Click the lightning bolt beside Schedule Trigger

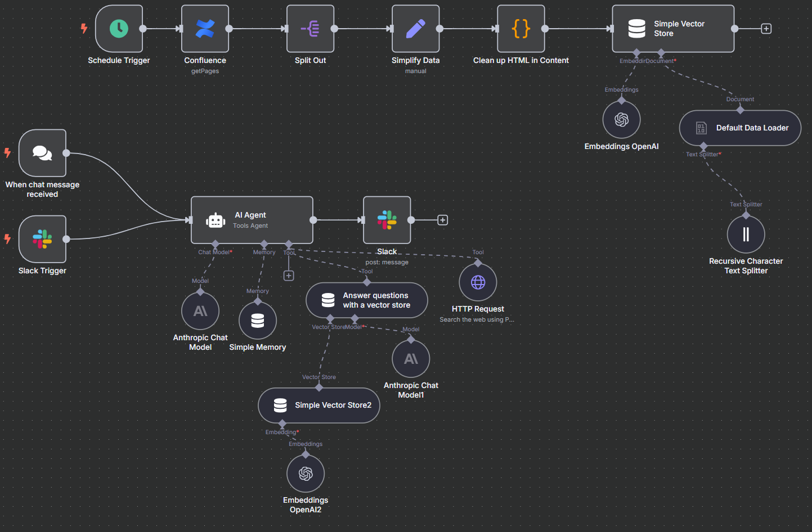tap(84, 28)
